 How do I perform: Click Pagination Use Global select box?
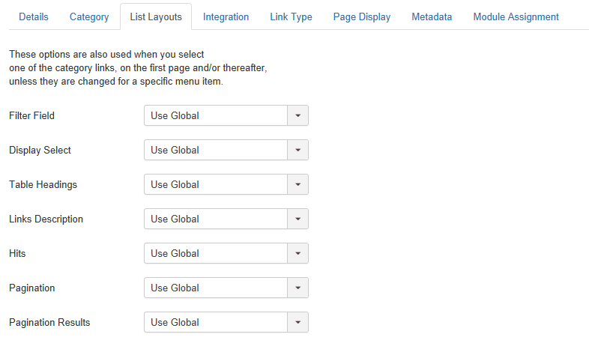[x=226, y=288]
